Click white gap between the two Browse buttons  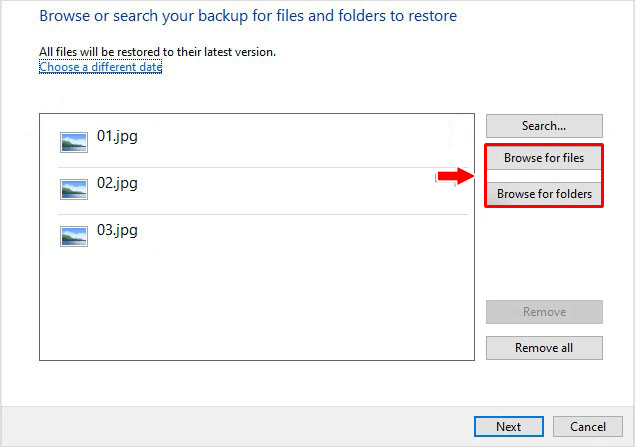[544, 176]
